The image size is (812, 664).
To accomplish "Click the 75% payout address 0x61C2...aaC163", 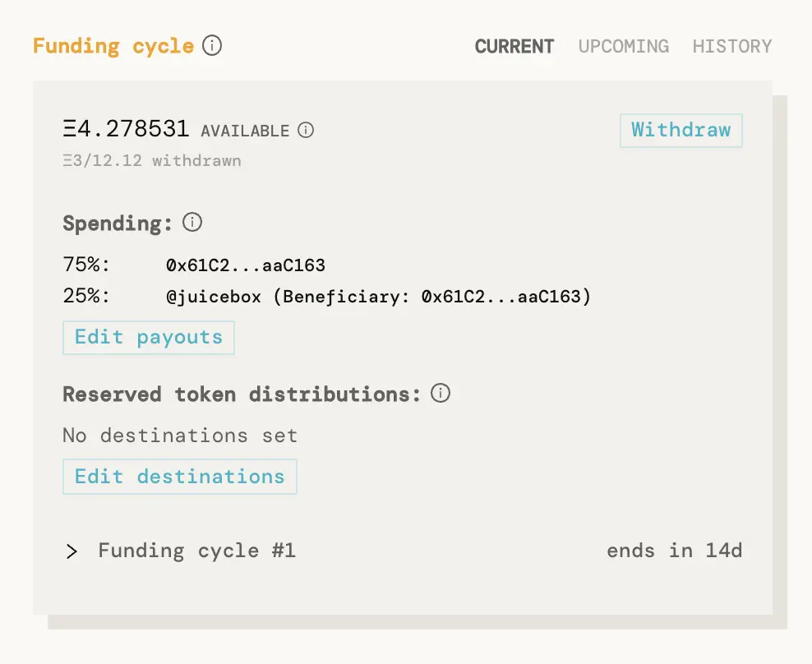I will point(246,265).
